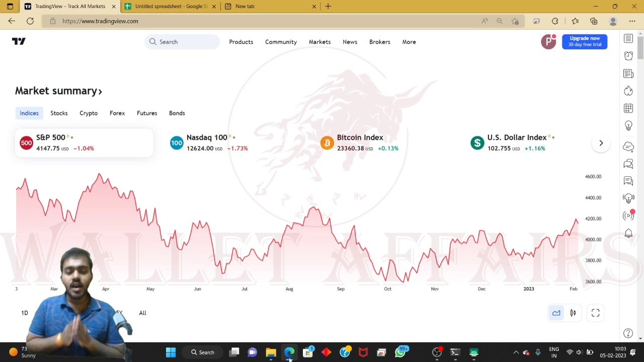644x362 pixels.
Task: Open the chart in fullscreen
Action: click(596, 313)
